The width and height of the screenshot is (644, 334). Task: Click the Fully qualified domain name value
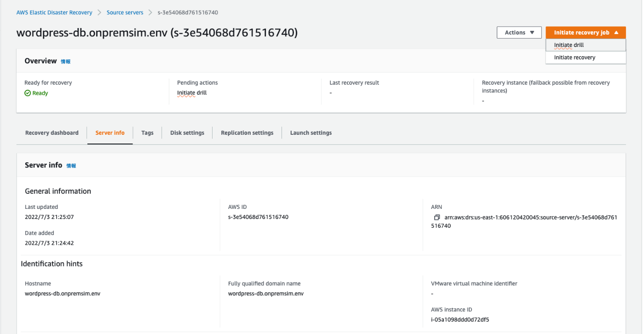tap(266, 294)
